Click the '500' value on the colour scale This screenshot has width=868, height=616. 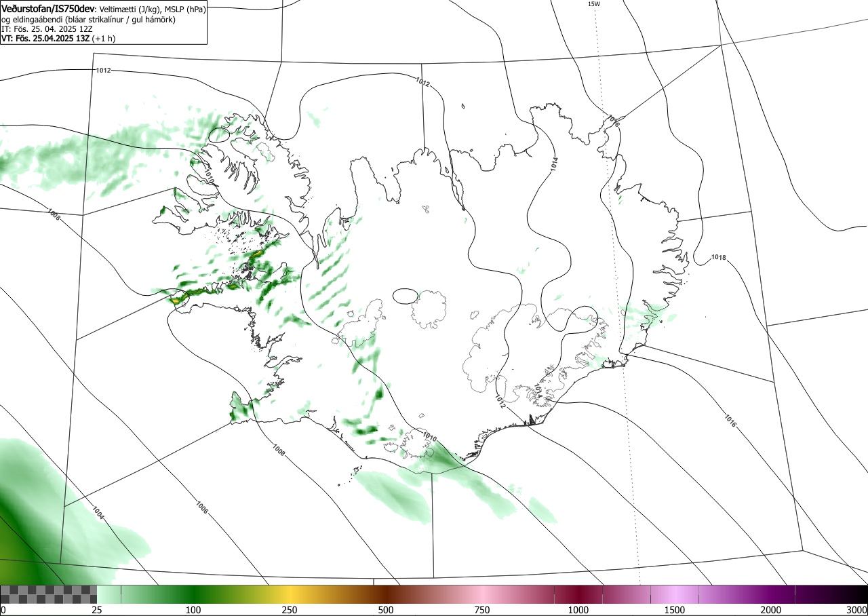(x=386, y=610)
